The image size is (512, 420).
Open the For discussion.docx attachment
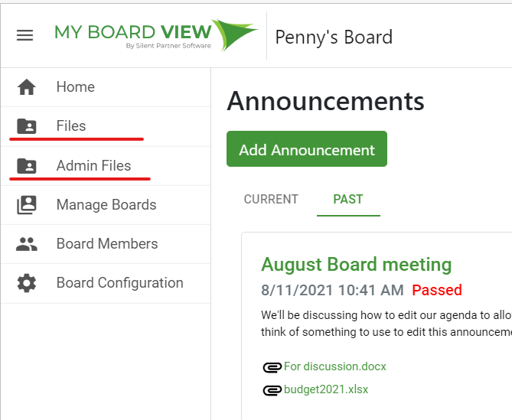pyautogui.click(x=335, y=366)
